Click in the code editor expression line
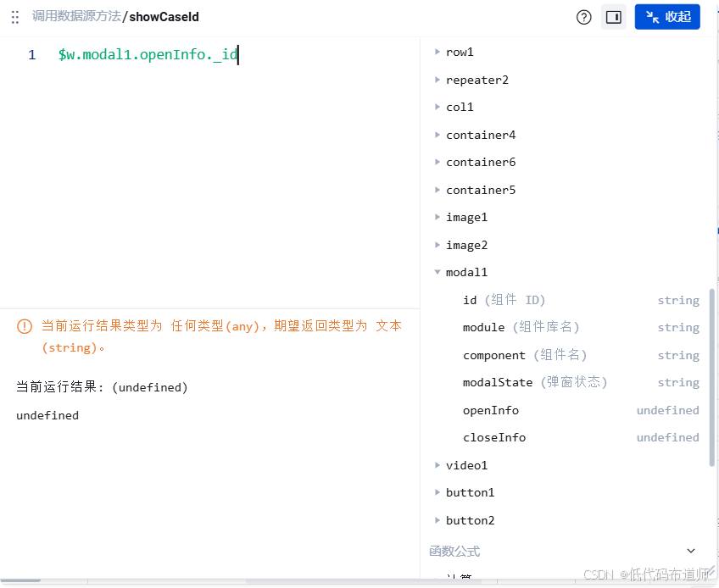The height and width of the screenshot is (588, 719). click(148, 54)
